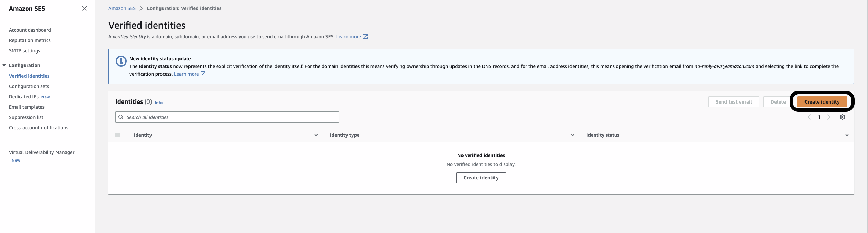
Task: Click Learn more link in status update banner
Action: pyautogui.click(x=186, y=74)
